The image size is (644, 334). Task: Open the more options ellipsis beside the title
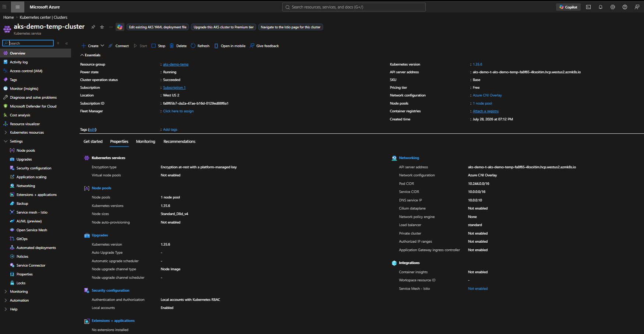point(111,27)
